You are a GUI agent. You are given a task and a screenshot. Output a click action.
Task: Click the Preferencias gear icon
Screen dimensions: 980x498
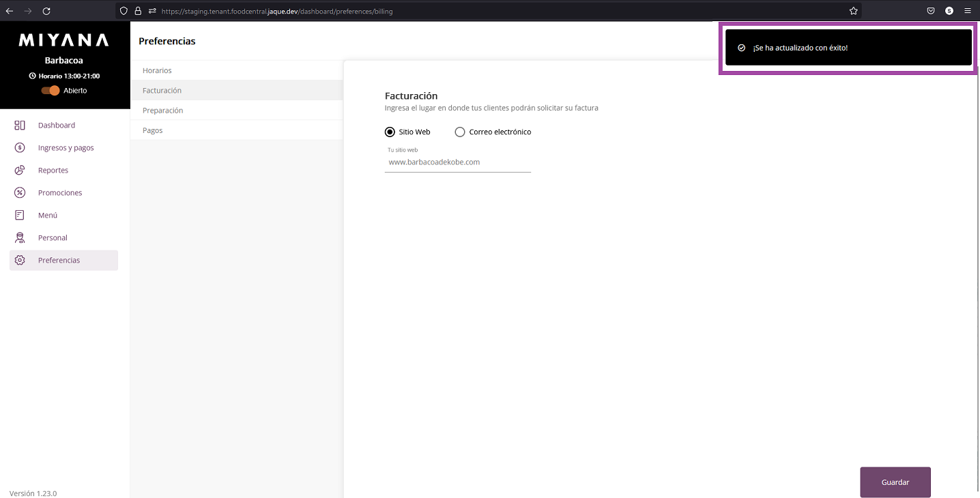click(x=20, y=261)
